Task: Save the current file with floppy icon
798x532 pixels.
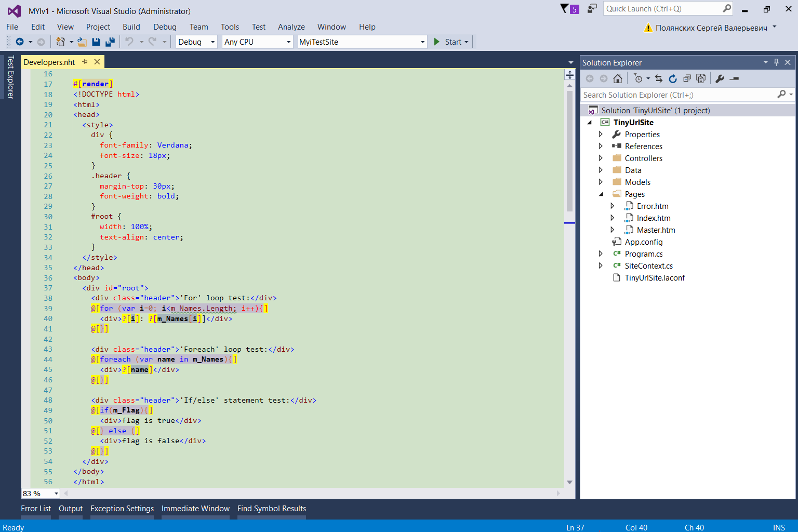Action: tap(96, 42)
